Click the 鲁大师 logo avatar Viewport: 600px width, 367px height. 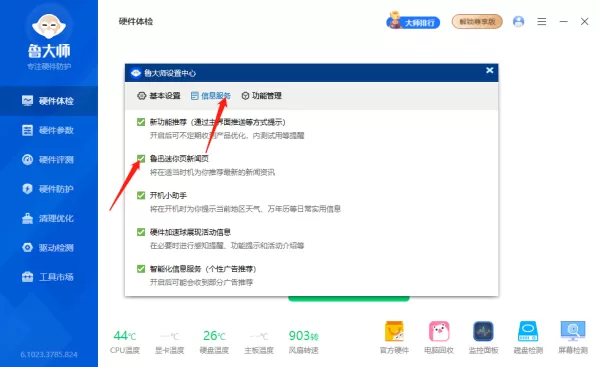point(49,26)
